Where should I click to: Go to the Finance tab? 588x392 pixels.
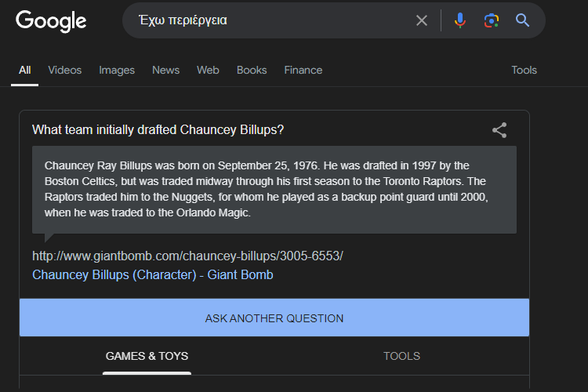pyautogui.click(x=303, y=70)
